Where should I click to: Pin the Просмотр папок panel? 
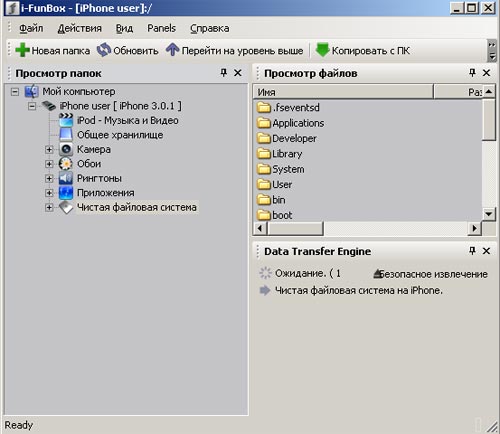point(224,72)
